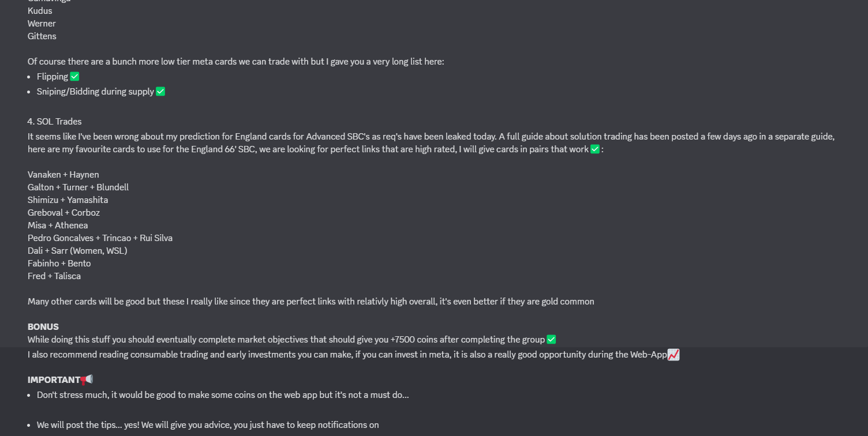The image size is (868, 436).
Task: Click 'Pedro Goncalves + Trincao + Rui Silva'
Action: (100, 238)
